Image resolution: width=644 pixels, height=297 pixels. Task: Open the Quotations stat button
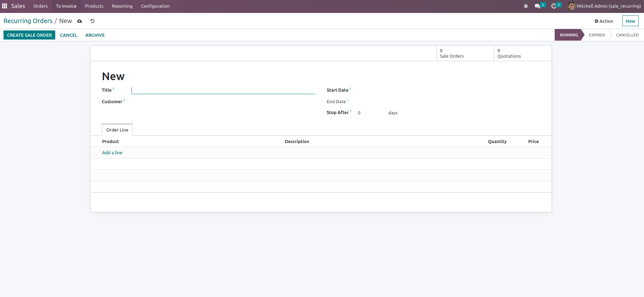point(523,53)
